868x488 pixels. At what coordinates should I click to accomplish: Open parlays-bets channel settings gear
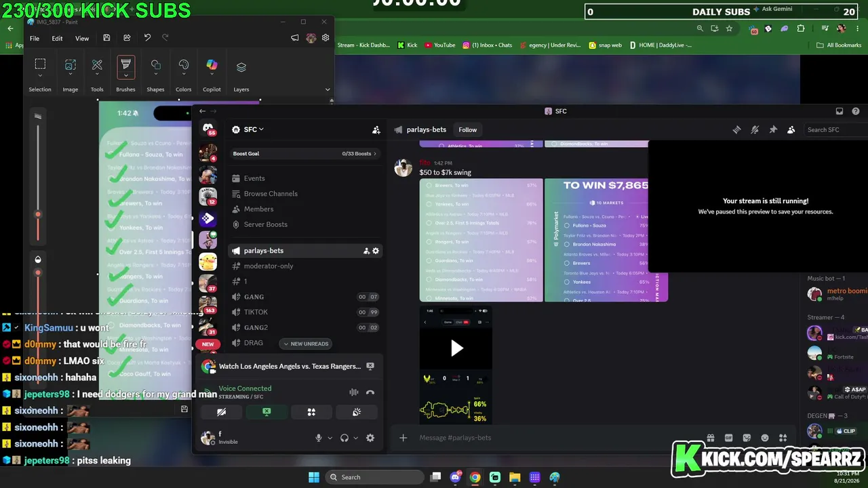pyautogui.click(x=376, y=251)
